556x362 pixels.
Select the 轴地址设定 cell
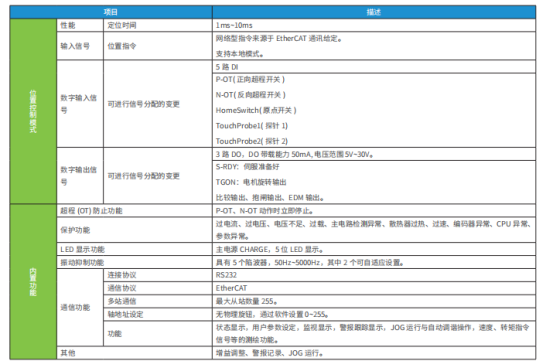click(158, 314)
